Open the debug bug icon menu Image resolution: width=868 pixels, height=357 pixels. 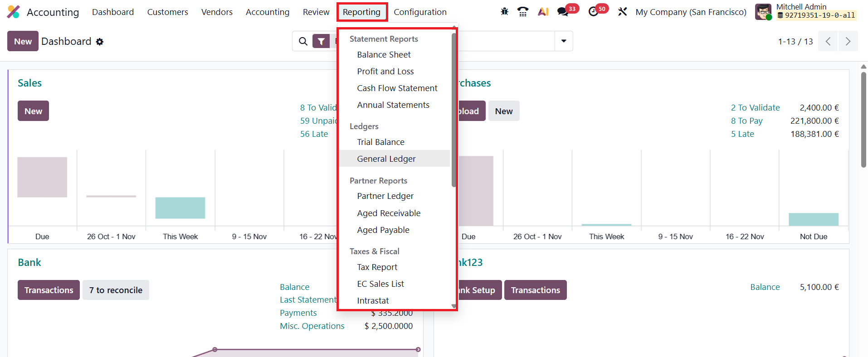(x=504, y=12)
